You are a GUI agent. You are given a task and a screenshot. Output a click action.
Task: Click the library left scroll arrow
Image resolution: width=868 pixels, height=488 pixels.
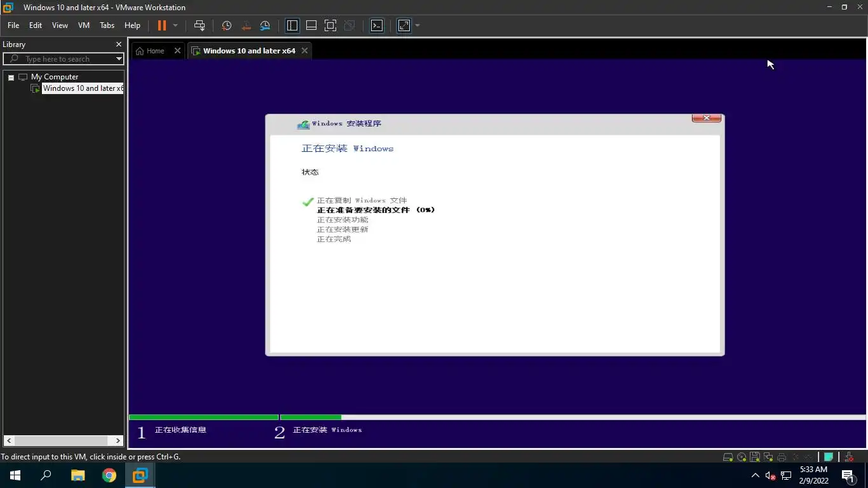8,440
